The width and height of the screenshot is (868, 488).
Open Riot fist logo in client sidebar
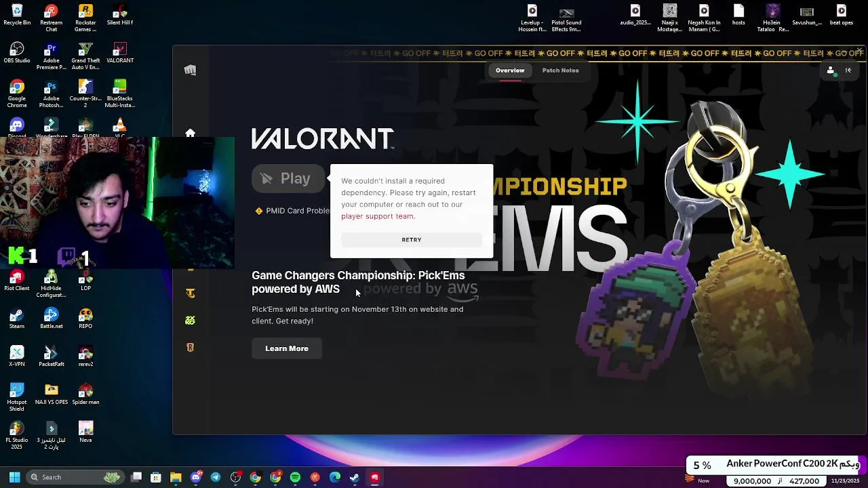click(x=190, y=70)
